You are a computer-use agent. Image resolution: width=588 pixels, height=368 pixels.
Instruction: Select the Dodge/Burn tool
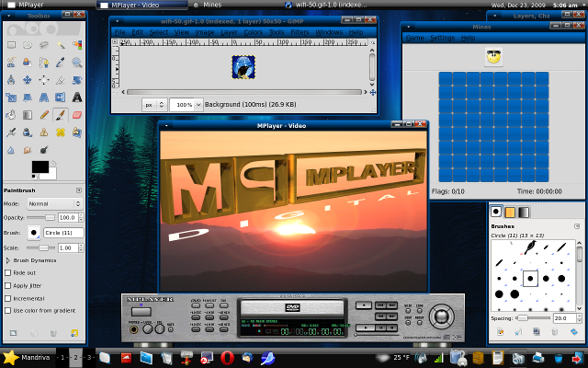44,150
